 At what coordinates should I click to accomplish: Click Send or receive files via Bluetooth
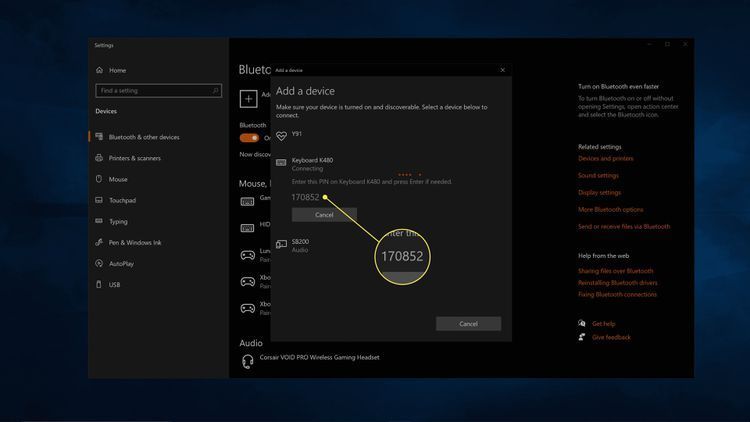(624, 226)
